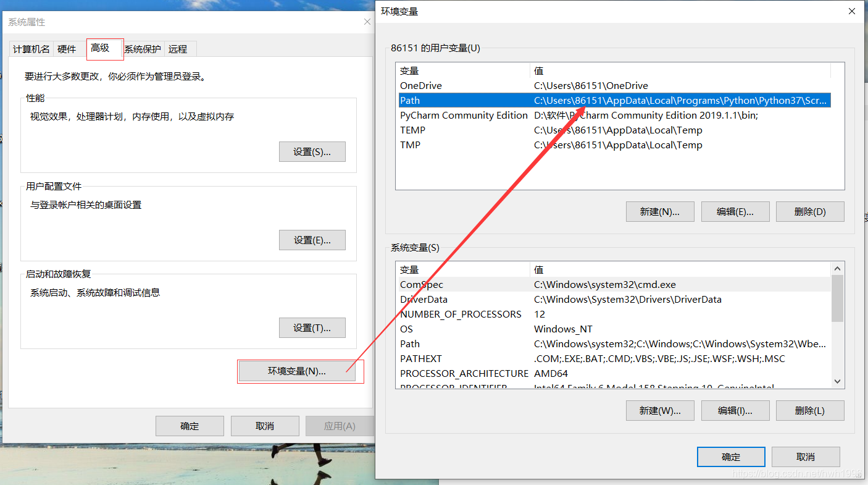This screenshot has height=485, width=868.
Task: Select NUMBER_OF_PROCESSORS system variable
Action: click(615, 314)
